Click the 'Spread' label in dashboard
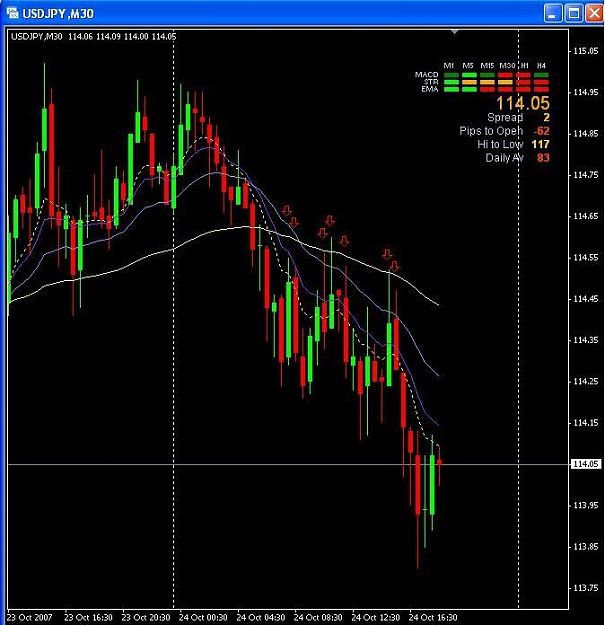Image resolution: width=605 pixels, height=625 pixels. [x=505, y=117]
